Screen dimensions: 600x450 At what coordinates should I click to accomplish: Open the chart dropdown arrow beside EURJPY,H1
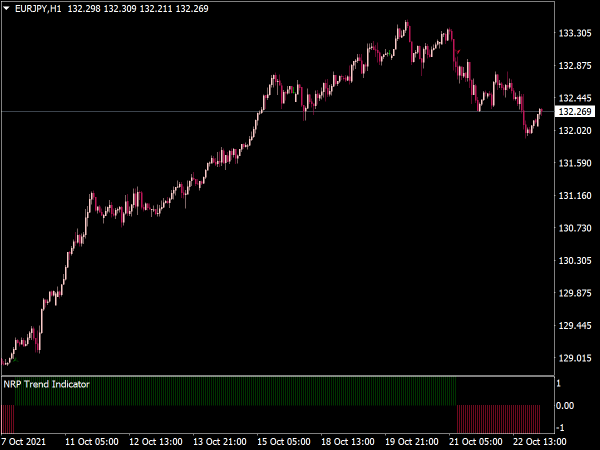coord(7,8)
